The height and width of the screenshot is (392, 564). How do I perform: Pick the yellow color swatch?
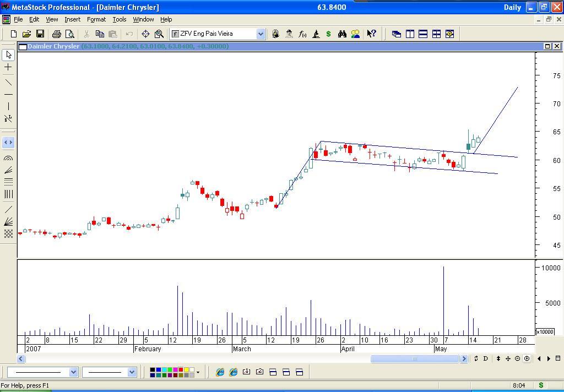pyautogui.click(x=186, y=370)
